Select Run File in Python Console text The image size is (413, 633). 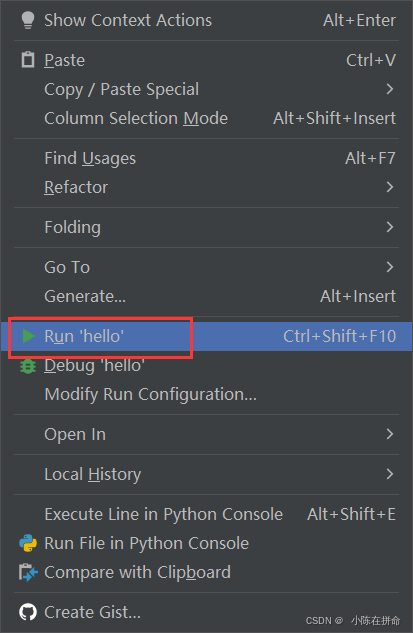coord(147,543)
